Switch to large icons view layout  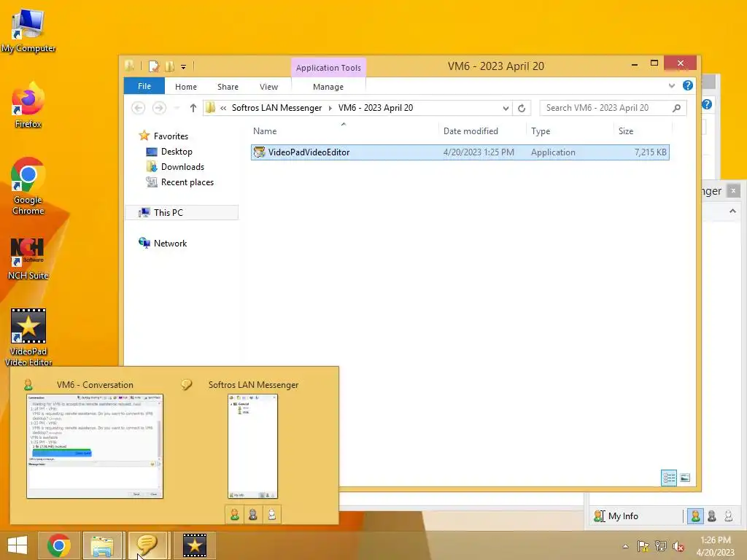685,478
